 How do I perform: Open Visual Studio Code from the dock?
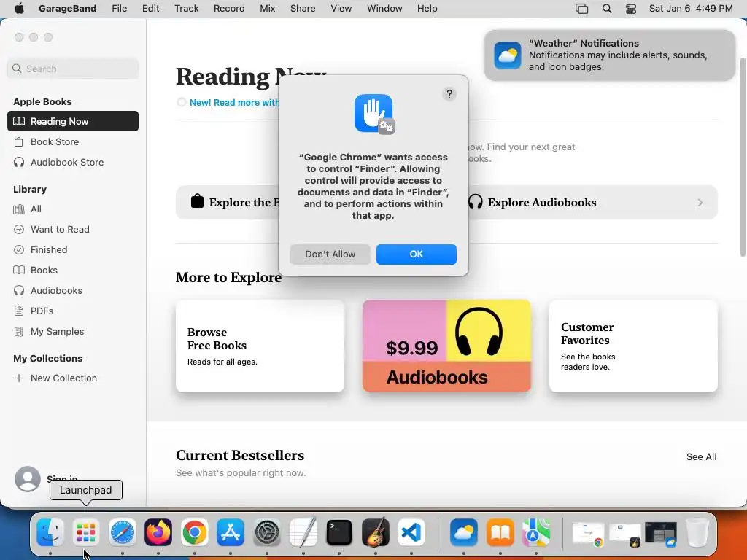pos(411,532)
